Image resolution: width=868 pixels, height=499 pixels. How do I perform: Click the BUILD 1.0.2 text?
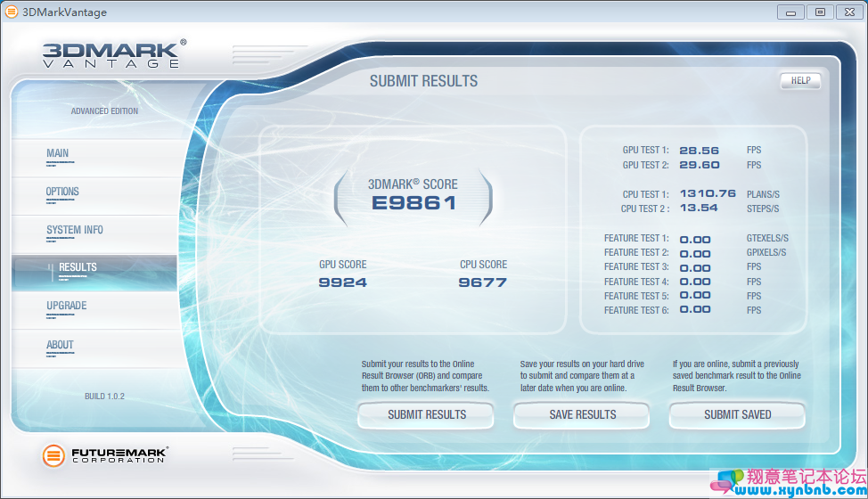pyautogui.click(x=104, y=397)
